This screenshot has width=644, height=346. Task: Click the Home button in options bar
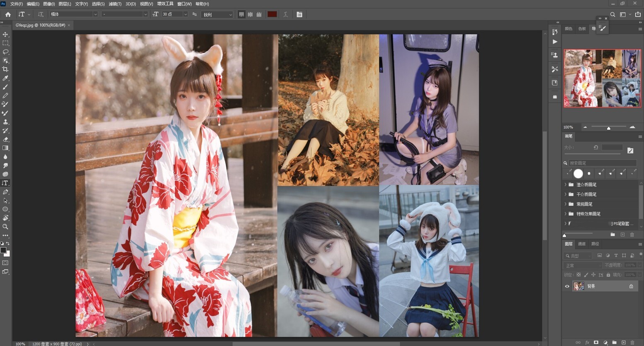pos(8,14)
